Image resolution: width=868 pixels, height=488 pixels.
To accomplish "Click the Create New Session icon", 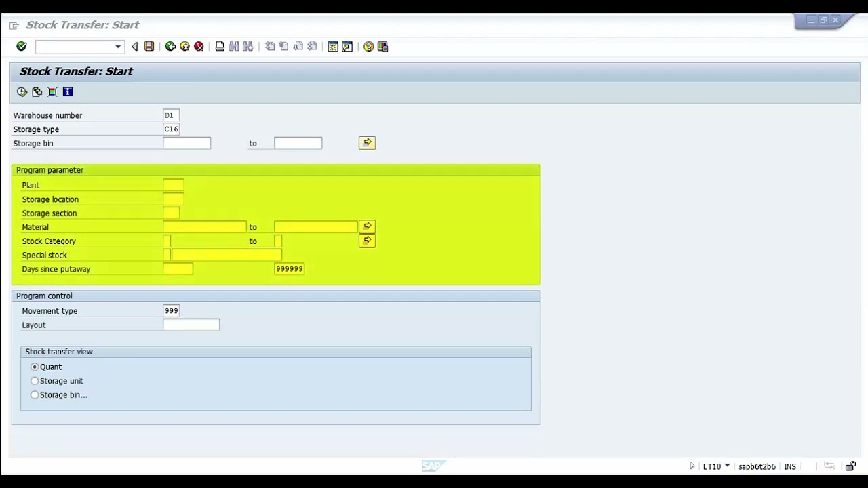I will point(333,46).
